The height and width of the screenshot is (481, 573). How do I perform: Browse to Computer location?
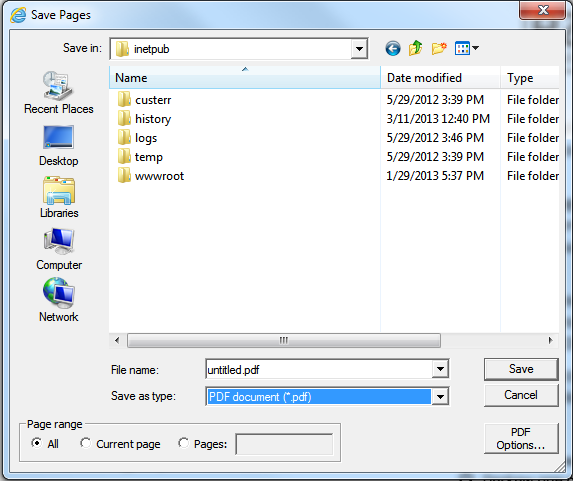tap(59, 249)
